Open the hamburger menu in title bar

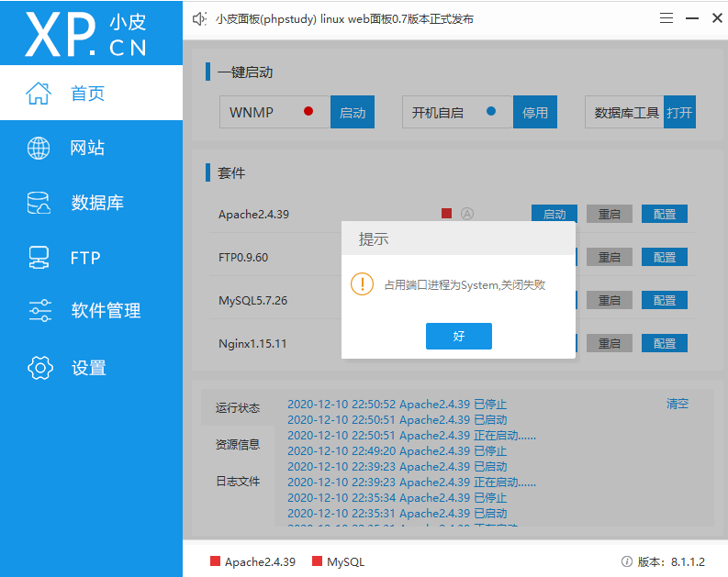pos(666,18)
